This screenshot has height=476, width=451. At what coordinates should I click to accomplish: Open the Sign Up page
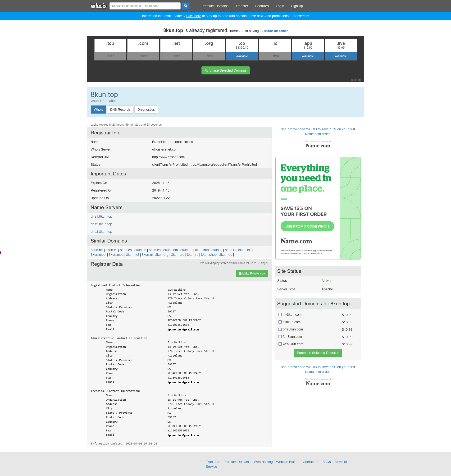pos(297,6)
